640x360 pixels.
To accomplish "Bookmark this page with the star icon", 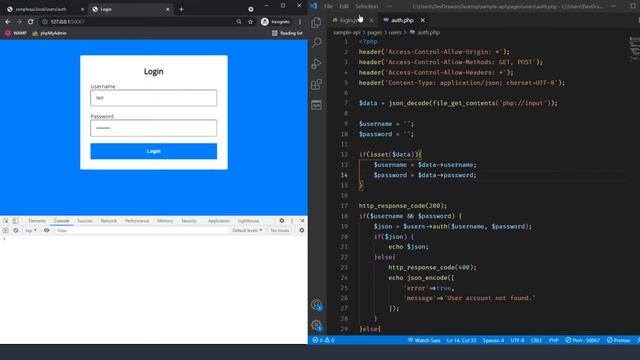I will tap(250, 22).
